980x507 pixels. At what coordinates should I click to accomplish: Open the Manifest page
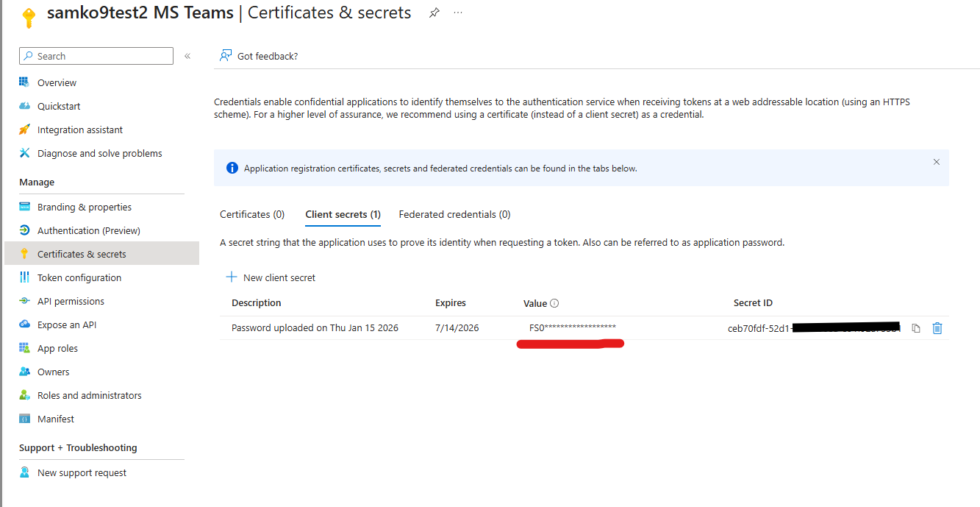[x=56, y=419]
